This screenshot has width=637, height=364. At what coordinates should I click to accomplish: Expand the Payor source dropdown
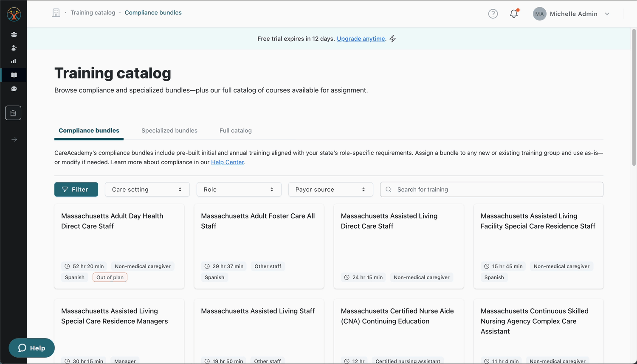[x=330, y=190]
